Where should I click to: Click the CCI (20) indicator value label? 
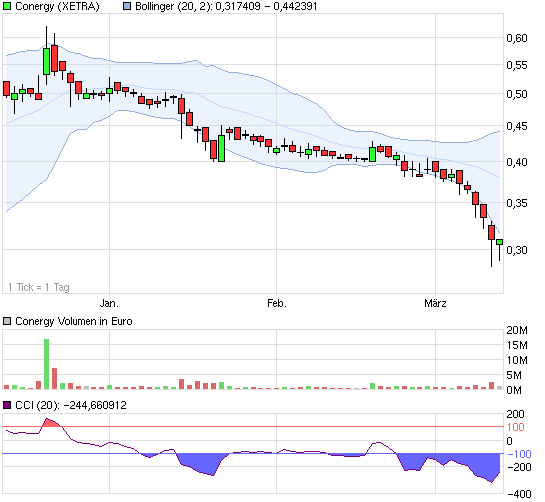71,405
